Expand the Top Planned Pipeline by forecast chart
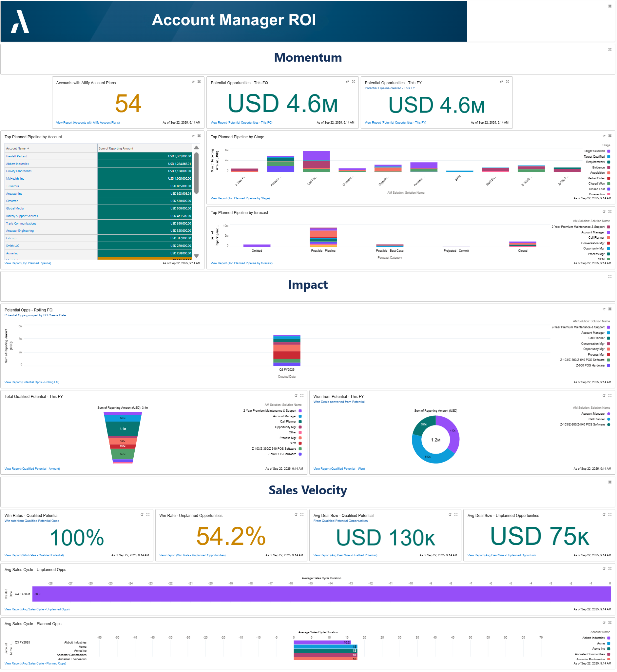The height and width of the screenshot is (672, 617). 610,212
